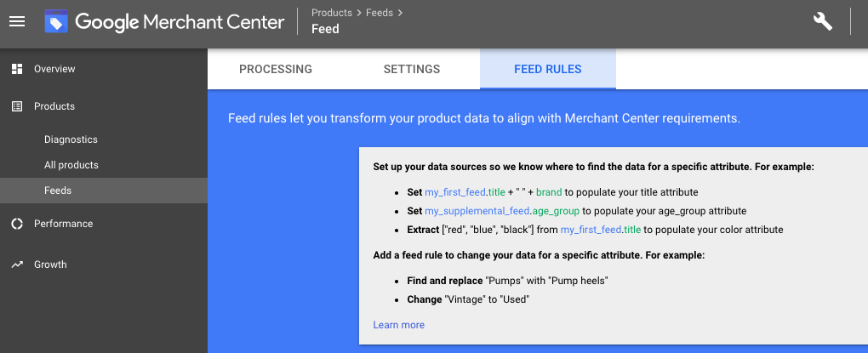The height and width of the screenshot is (353, 868).
Task: Open Diagnostics under Products
Action: [x=71, y=139]
